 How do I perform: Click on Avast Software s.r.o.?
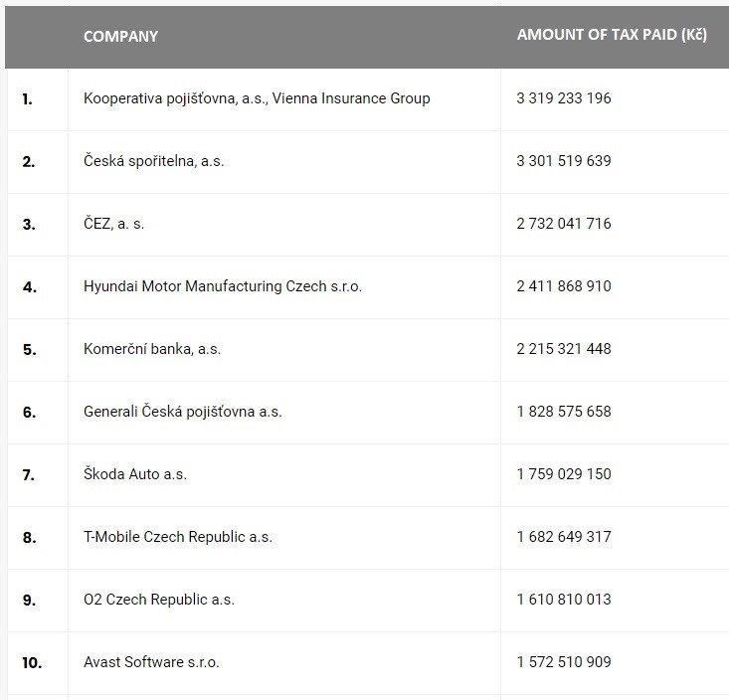click(151, 662)
